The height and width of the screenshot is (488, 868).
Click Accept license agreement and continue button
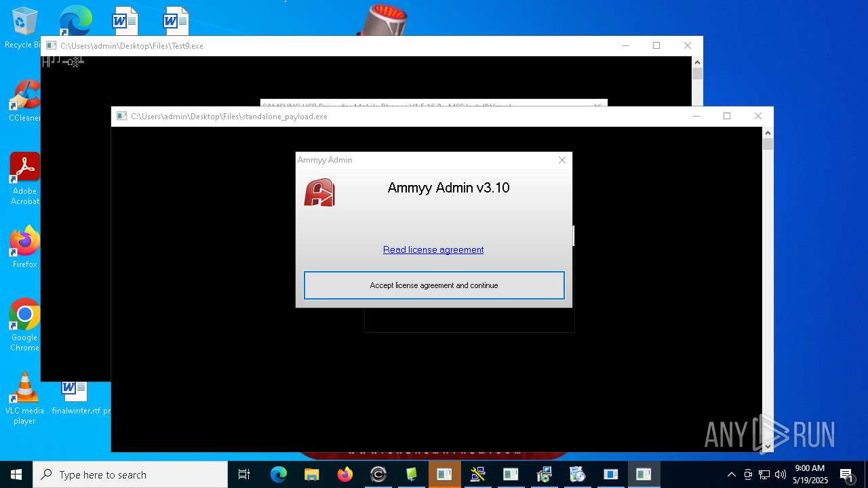pyautogui.click(x=434, y=285)
